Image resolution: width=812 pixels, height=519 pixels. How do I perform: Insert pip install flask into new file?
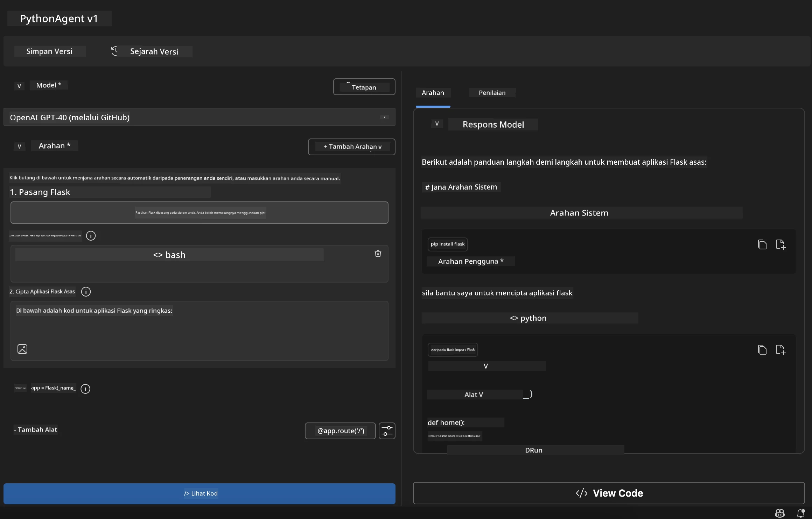pos(781,244)
